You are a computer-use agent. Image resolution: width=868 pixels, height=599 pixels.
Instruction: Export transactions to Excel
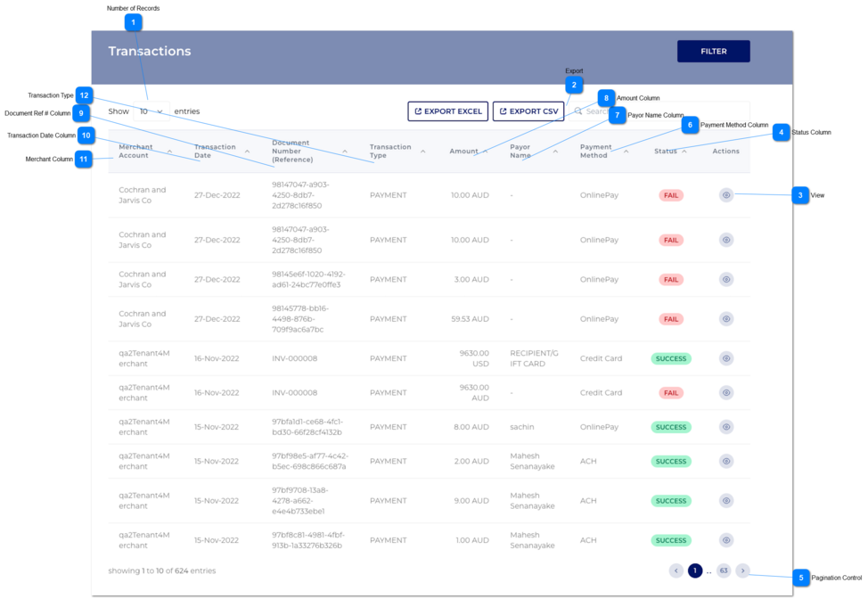coord(447,111)
